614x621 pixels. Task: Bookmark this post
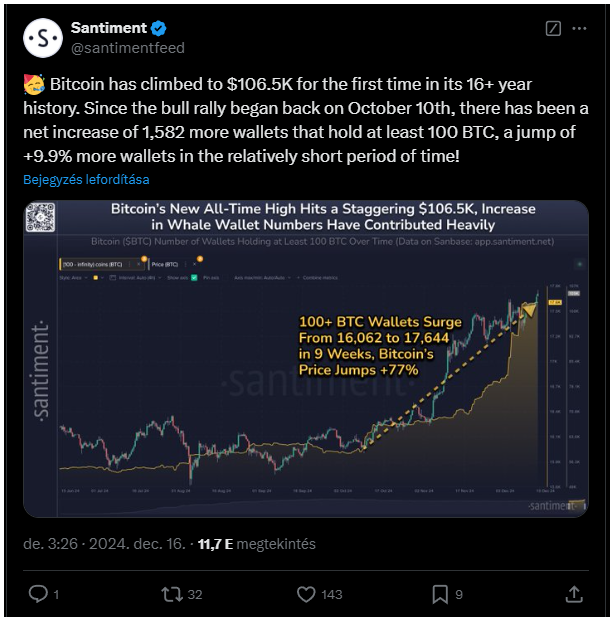coord(440,594)
